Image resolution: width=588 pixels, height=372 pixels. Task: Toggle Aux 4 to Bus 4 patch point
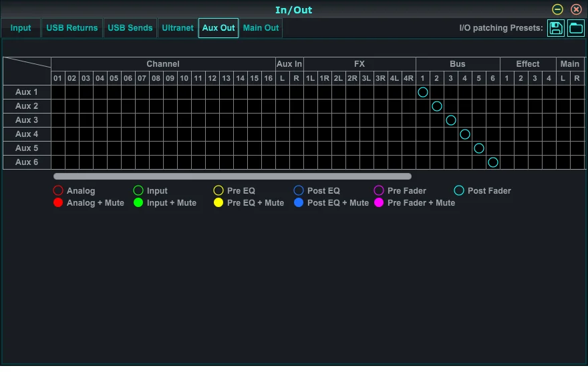pyautogui.click(x=465, y=134)
